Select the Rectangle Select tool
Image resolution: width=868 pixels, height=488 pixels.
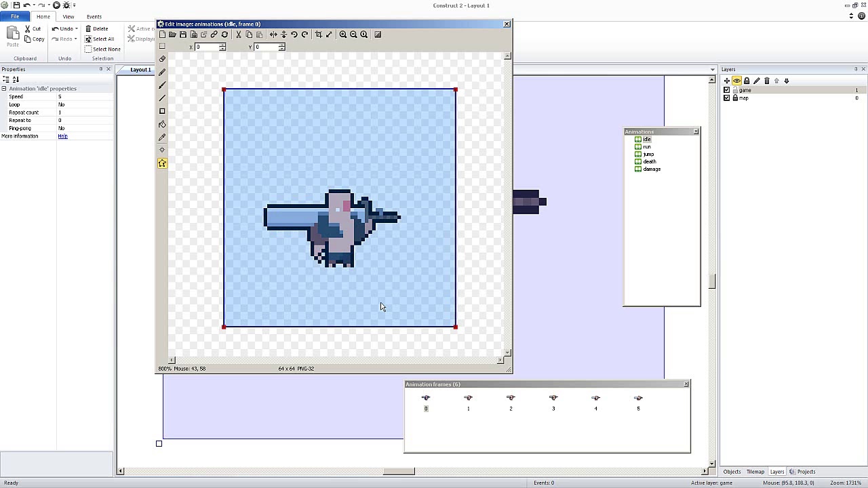click(162, 46)
